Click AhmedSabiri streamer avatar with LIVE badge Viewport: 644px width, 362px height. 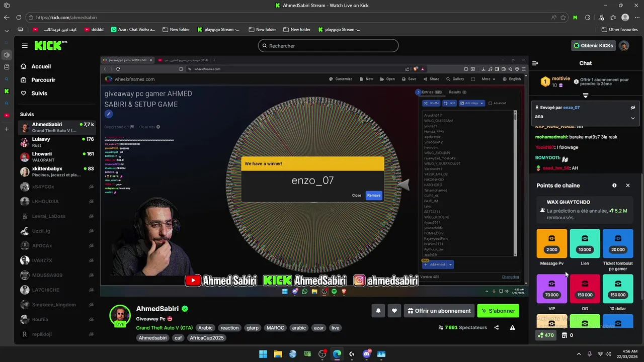pyautogui.click(x=120, y=316)
